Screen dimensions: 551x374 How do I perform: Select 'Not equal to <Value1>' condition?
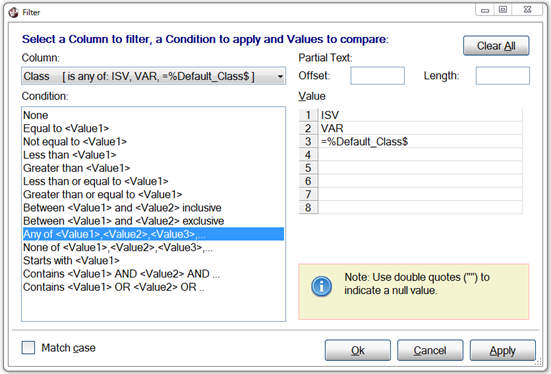click(75, 142)
